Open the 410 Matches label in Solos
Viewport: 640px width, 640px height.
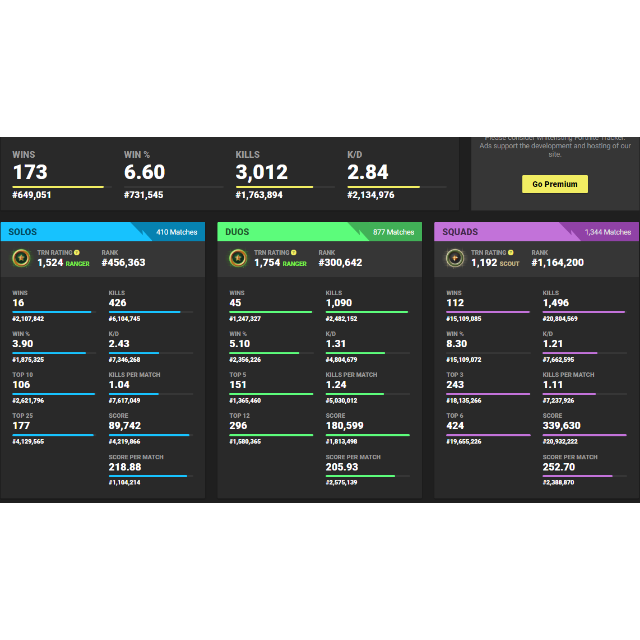(x=177, y=232)
